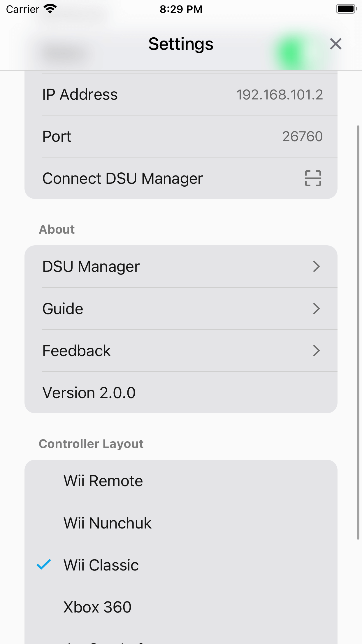Tap the Wi-Fi icon in status bar

(50, 9)
